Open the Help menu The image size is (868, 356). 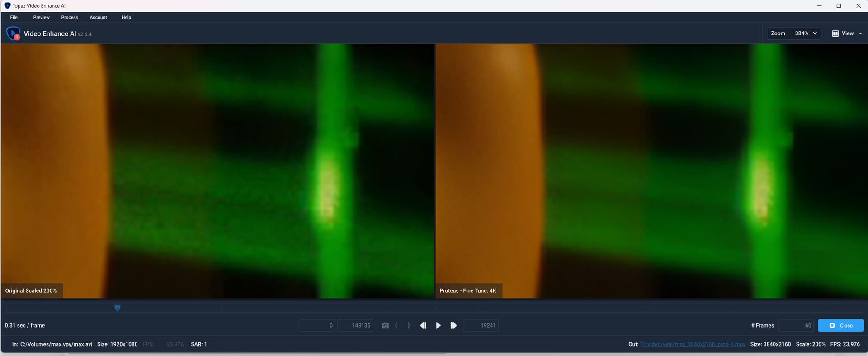tap(126, 17)
